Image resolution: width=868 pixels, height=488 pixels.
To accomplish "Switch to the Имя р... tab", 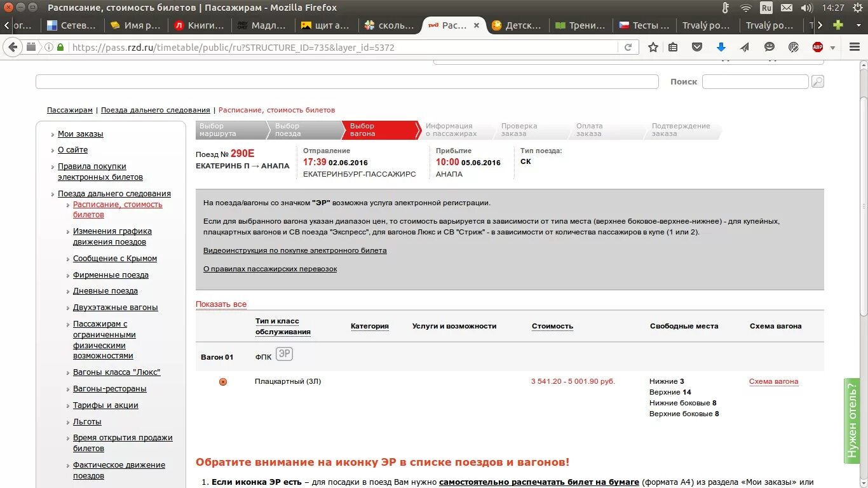I will [135, 25].
